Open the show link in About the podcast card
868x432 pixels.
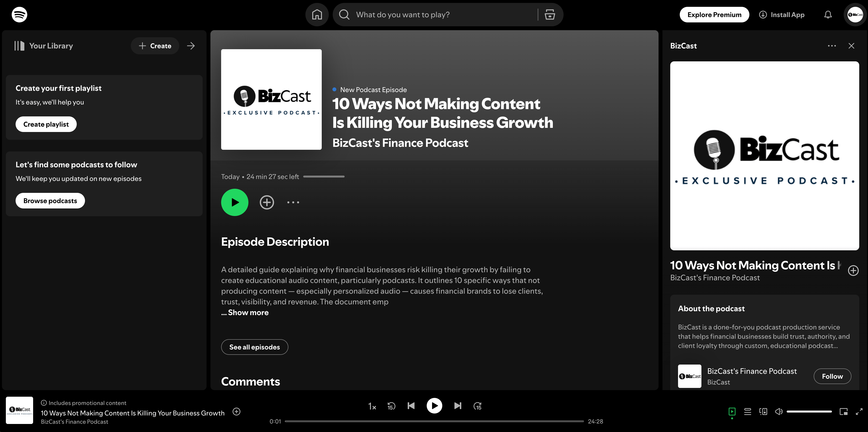click(x=752, y=371)
